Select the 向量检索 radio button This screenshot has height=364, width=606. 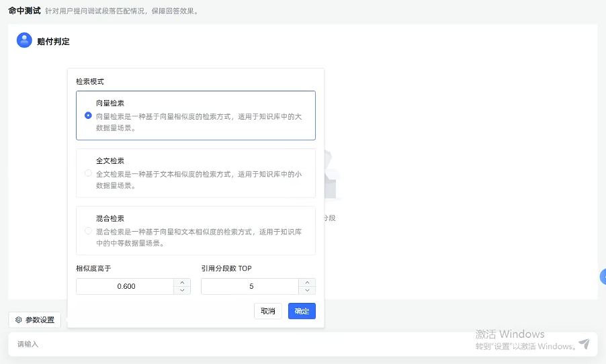pyautogui.click(x=88, y=116)
